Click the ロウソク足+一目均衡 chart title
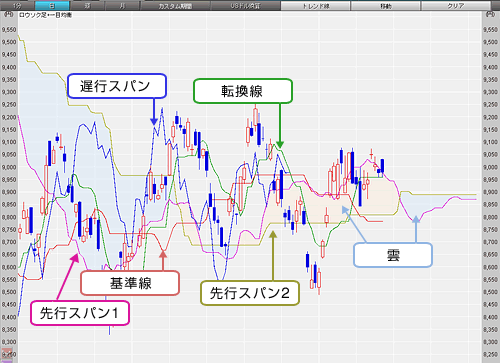 [x=45, y=15]
